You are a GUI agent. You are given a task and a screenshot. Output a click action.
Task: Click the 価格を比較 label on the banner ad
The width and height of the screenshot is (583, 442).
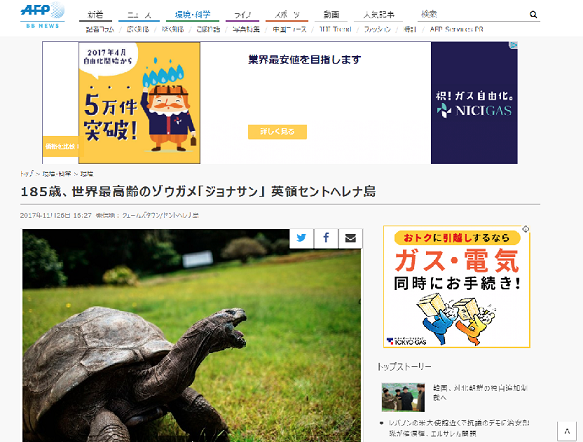point(61,146)
